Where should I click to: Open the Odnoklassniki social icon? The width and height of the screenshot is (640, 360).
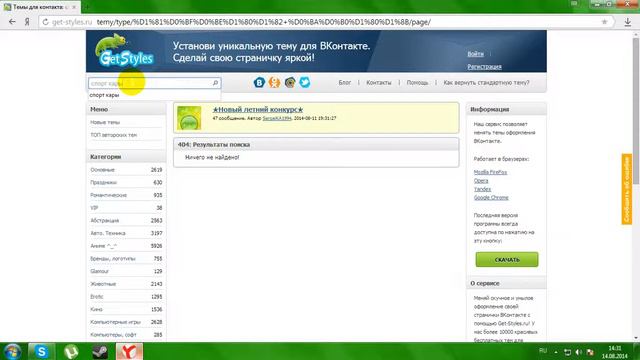pos(274,82)
